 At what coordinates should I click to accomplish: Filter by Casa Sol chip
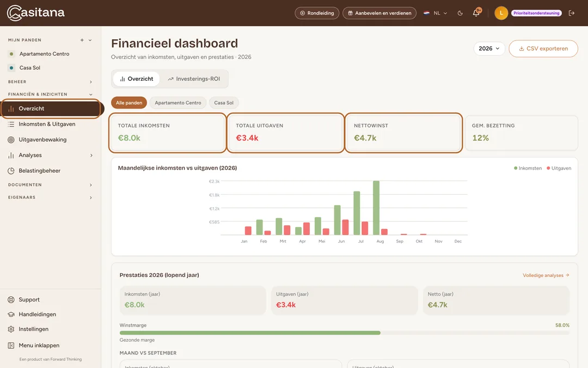[x=224, y=102]
